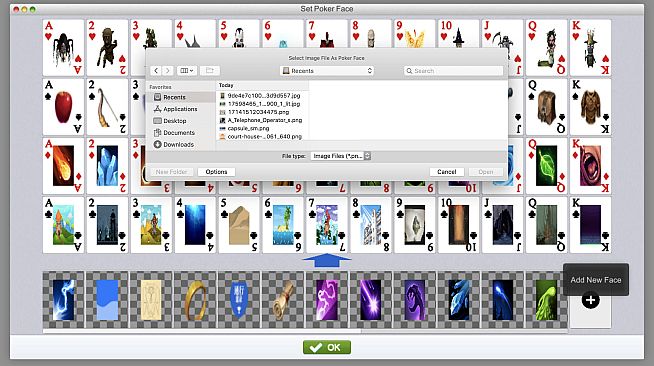Pick the gold ring face image
The image size is (654, 366).
pos(195,300)
